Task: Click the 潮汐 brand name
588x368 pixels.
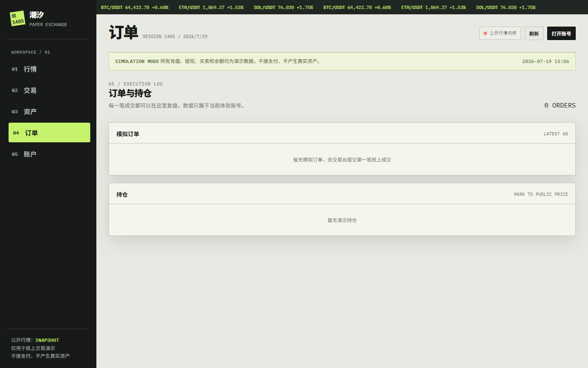Action: [x=37, y=15]
